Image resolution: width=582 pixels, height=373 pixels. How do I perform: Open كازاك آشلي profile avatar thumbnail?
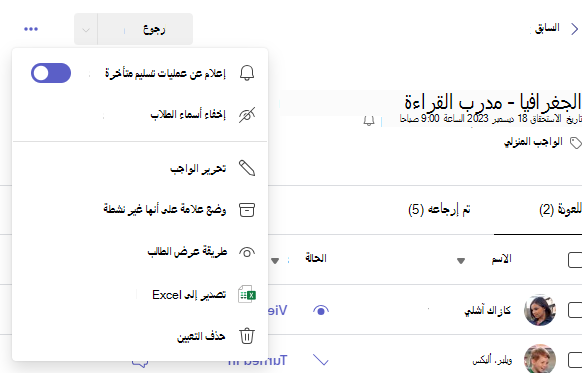(x=540, y=310)
